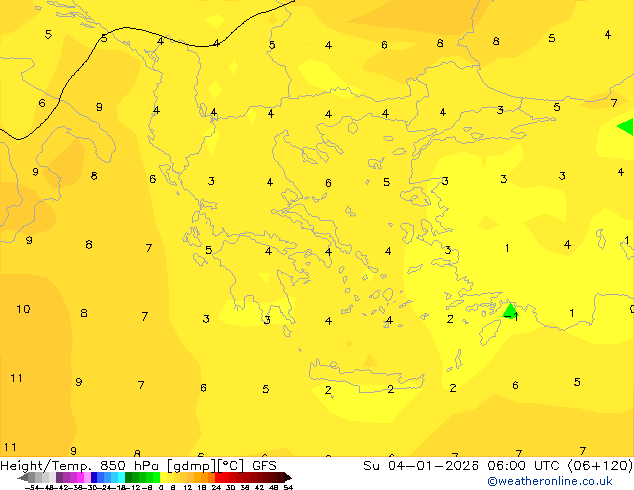Viewport: 634px width, 490px height.
Task: Select the dark purple legend swatch
Action: (59, 477)
